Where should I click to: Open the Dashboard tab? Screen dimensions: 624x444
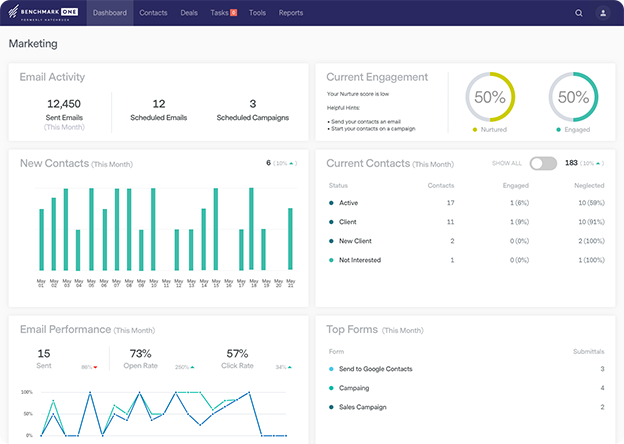[x=110, y=13]
